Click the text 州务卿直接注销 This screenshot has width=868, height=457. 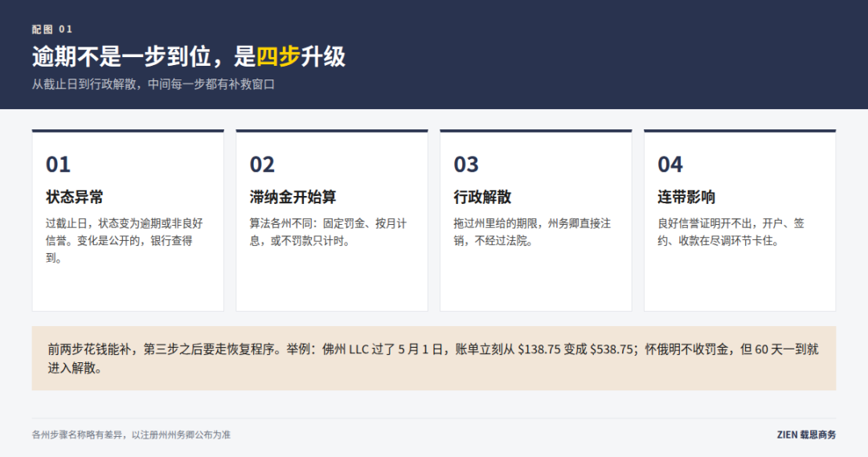533,232
